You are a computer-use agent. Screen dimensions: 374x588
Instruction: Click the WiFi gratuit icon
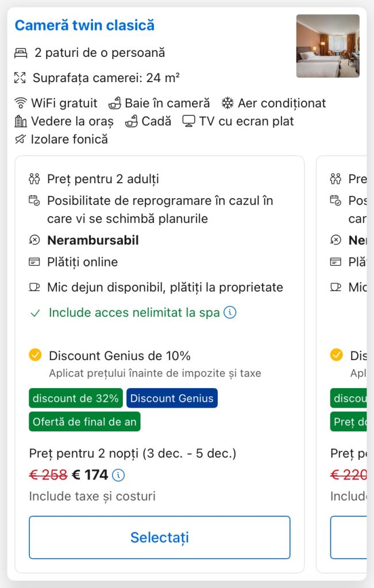(x=21, y=103)
